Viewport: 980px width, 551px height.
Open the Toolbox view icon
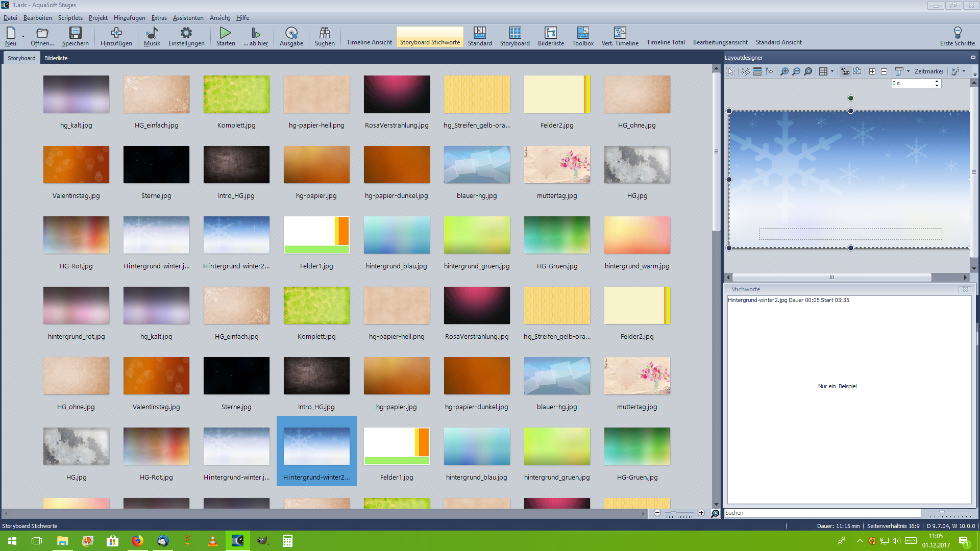tap(582, 33)
